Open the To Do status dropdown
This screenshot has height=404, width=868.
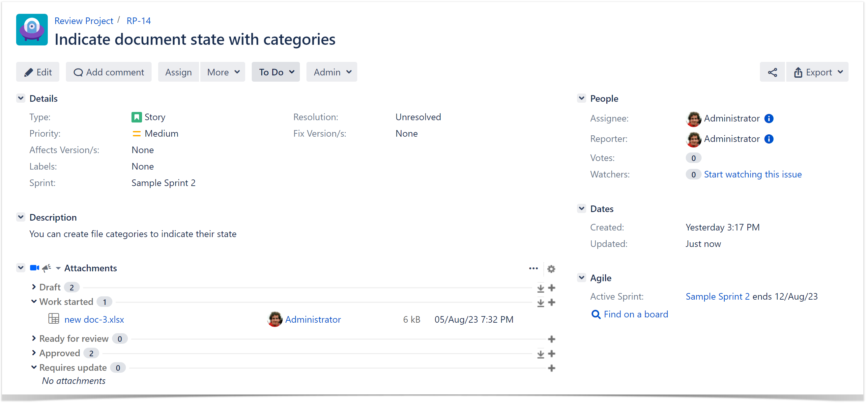click(276, 72)
